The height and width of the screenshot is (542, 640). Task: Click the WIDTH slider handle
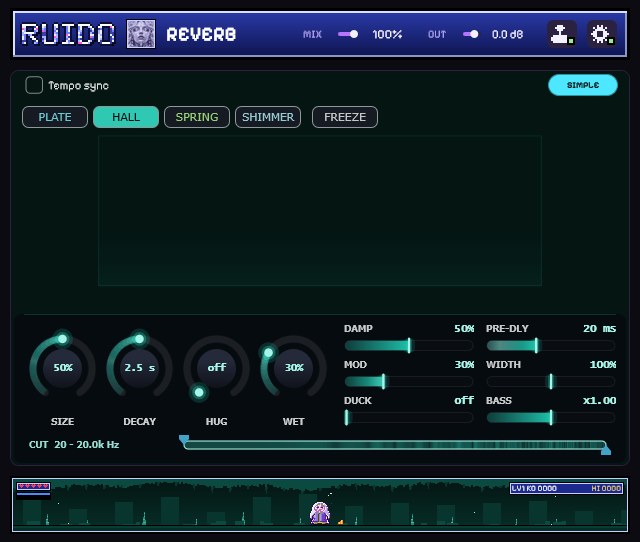point(551,382)
